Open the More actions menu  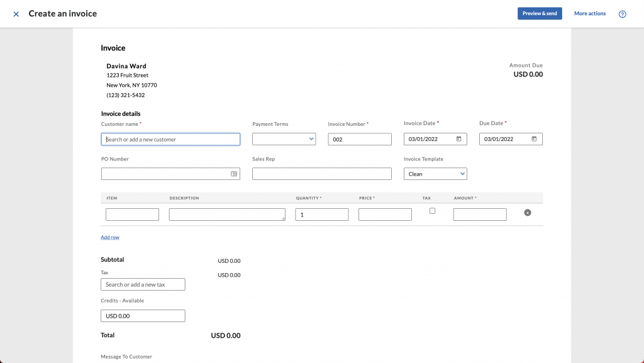click(590, 14)
